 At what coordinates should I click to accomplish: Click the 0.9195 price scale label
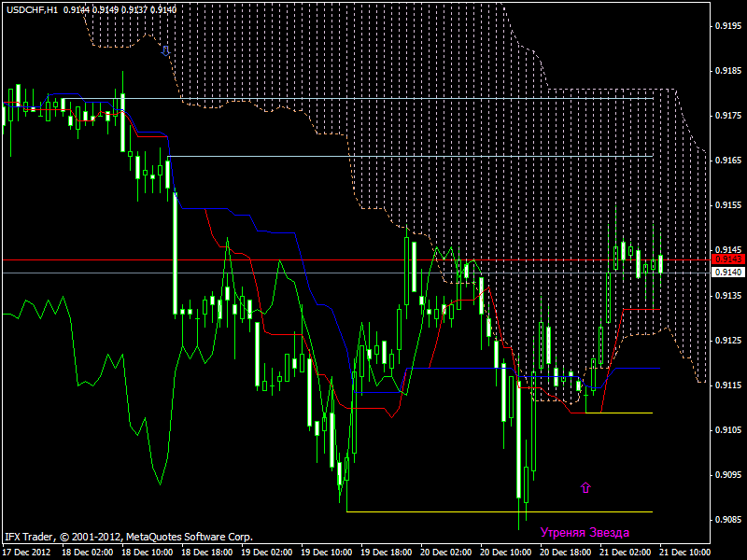(x=728, y=26)
